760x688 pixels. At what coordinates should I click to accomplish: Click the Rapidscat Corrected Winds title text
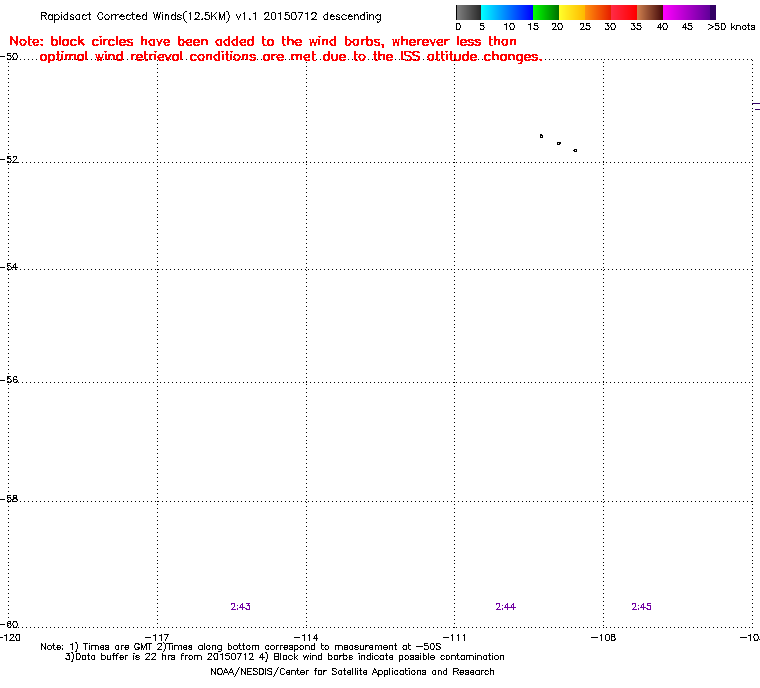(x=211, y=16)
